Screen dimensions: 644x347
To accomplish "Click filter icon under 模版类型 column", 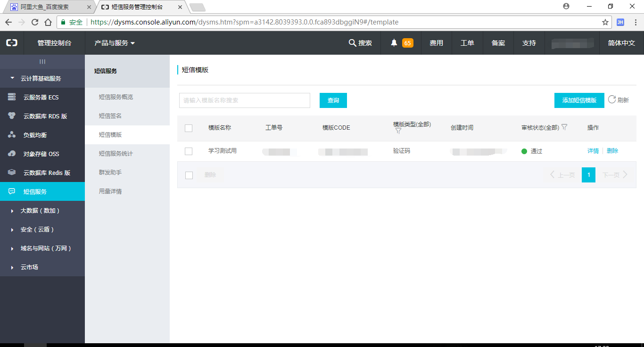I will point(398,132).
